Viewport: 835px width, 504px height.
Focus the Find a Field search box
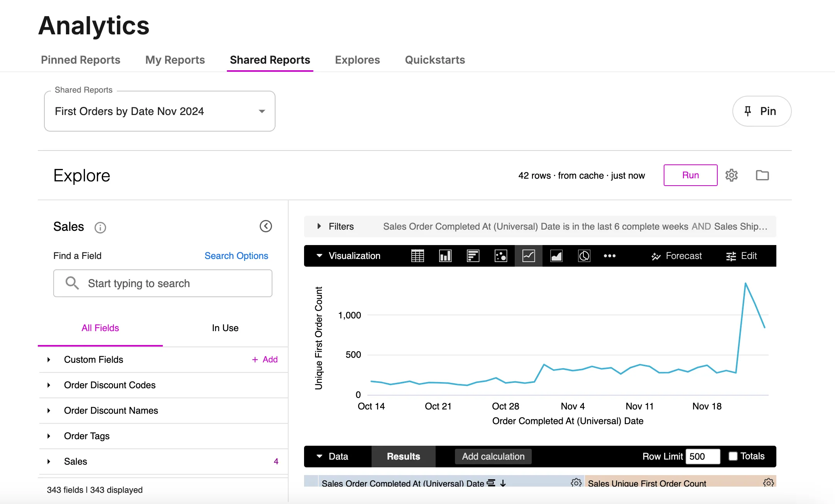click(163, 283)
